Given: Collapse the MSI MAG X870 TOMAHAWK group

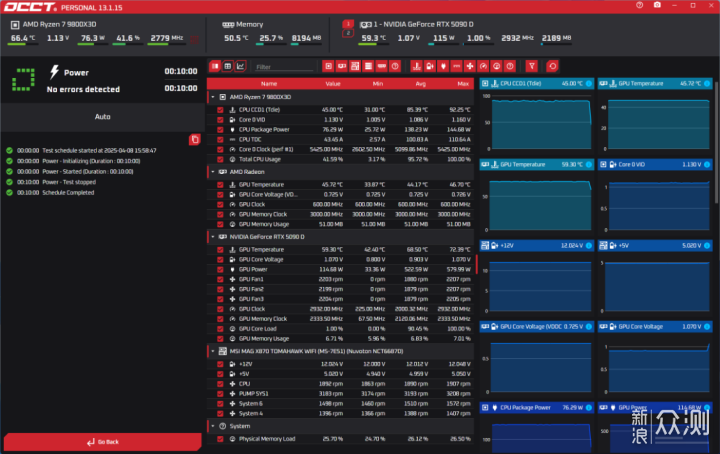Looking at the screenshot, I should (213, 352).
